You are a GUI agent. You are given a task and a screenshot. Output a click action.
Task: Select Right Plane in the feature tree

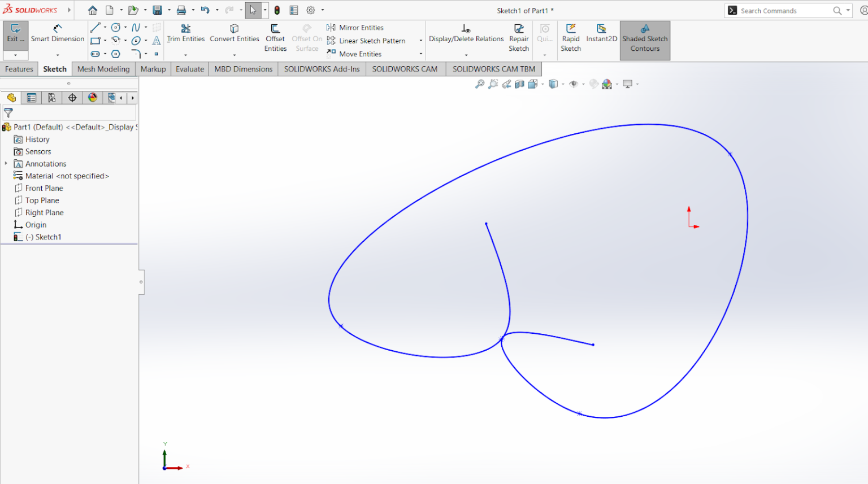pos(44,212)
